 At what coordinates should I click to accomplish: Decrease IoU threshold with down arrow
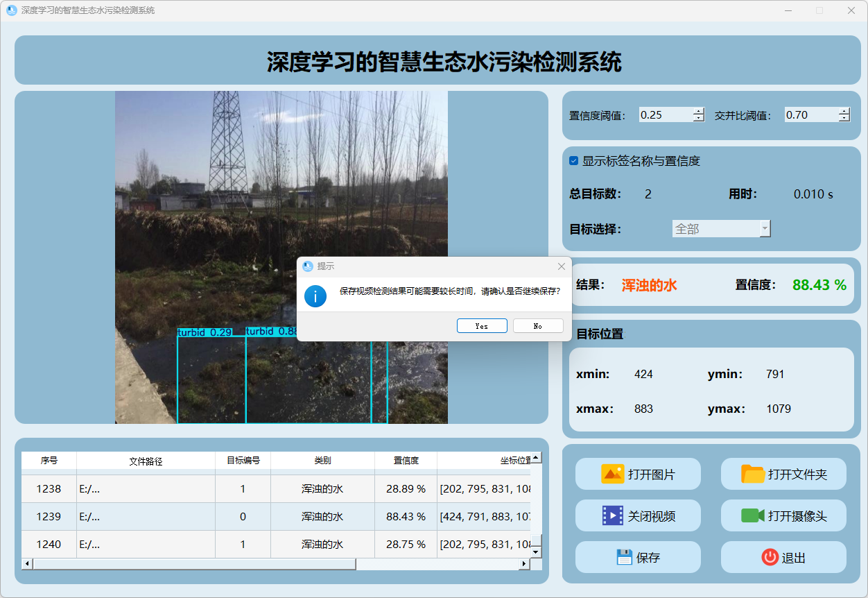point(844,119)
